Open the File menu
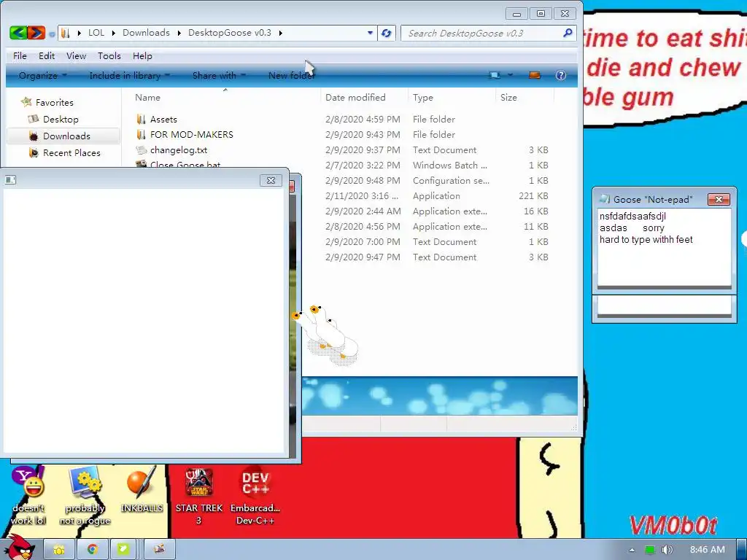Viewport: 747px width, 560px height. click(x=20, y=55)
